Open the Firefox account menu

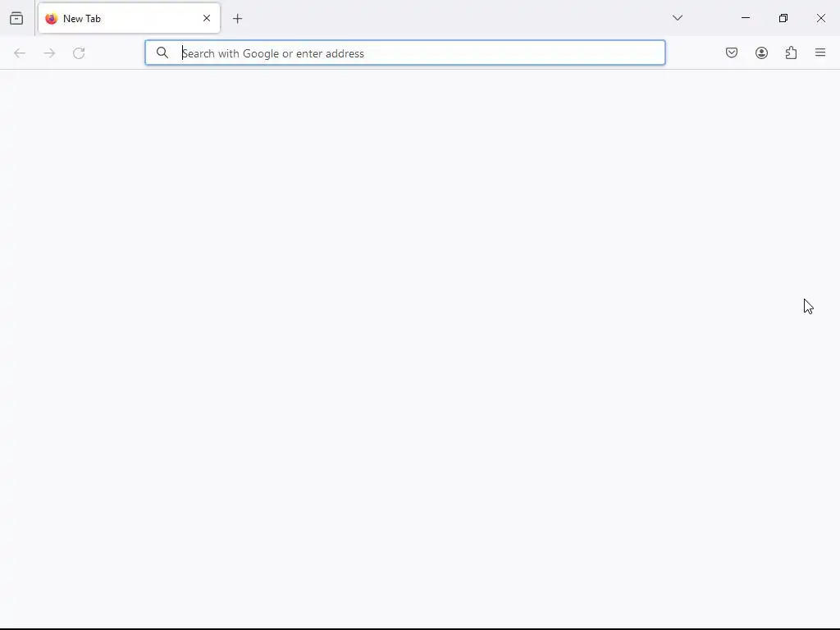point(761,52)
